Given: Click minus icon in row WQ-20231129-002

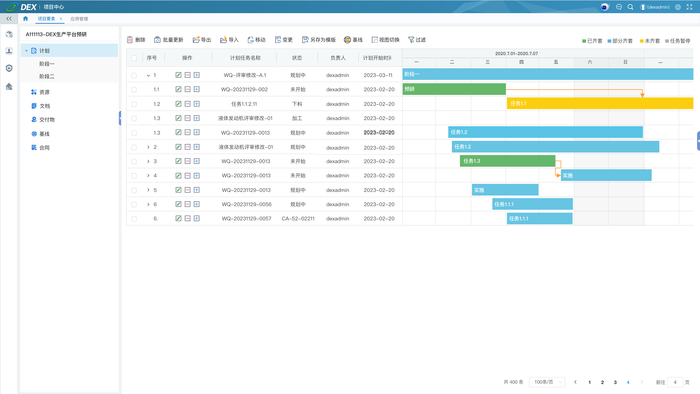Looking at the screenshot, I should 188,89.
